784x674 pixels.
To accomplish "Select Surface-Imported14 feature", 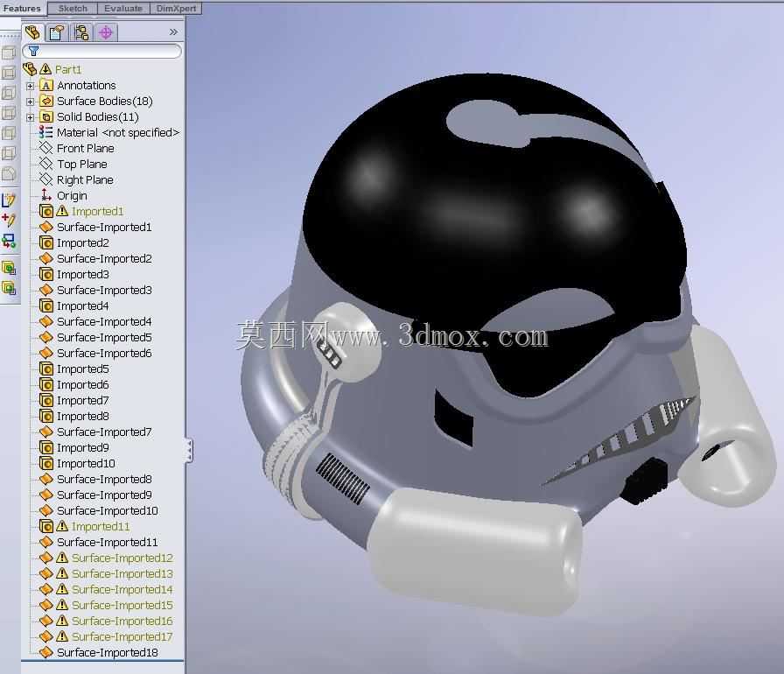I will [122, 589].
